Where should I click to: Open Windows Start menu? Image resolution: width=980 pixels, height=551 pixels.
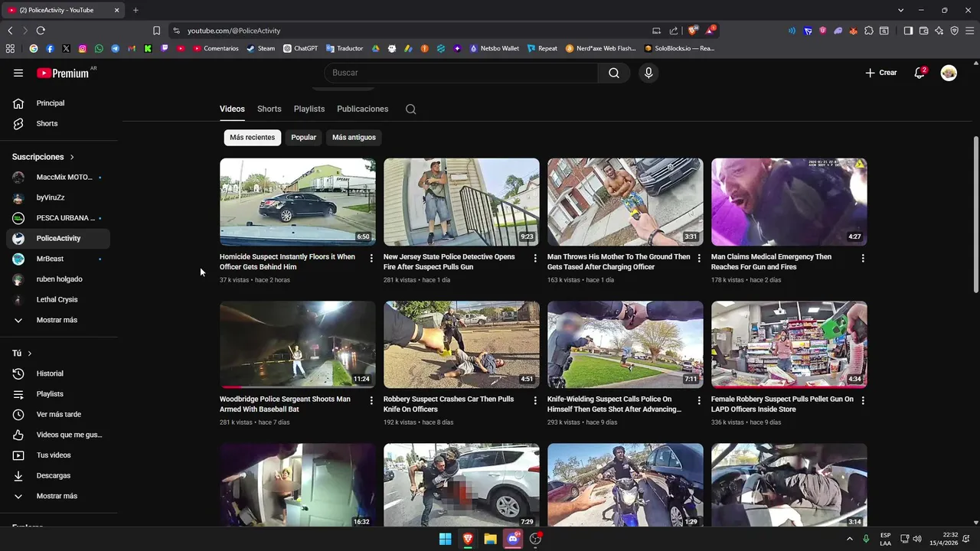[445, 539]
